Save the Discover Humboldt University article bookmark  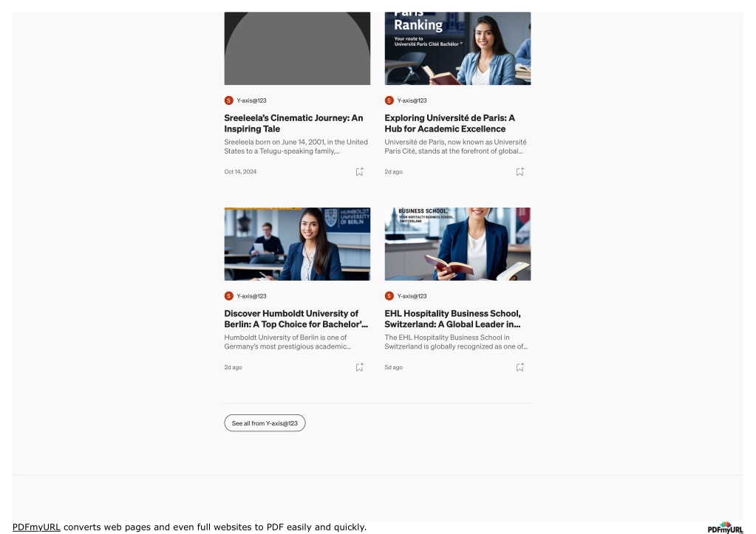coord(359,367)
